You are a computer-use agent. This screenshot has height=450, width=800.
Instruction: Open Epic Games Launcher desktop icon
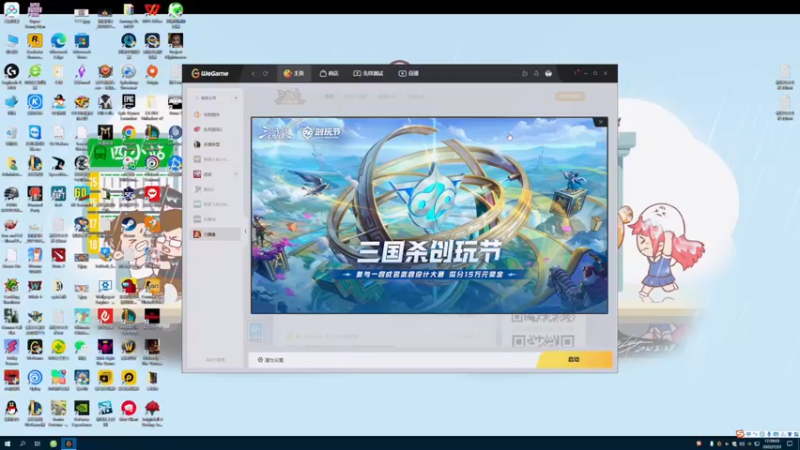point(129,107)
